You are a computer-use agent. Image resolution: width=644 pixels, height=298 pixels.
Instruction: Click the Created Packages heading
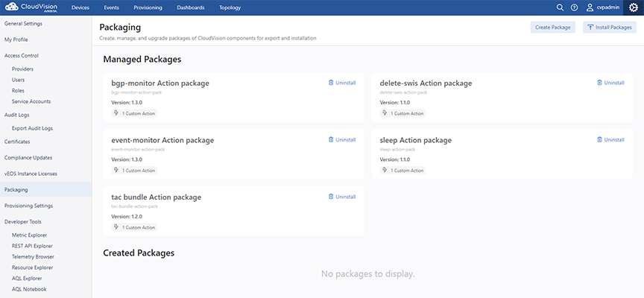pos(139,253)
